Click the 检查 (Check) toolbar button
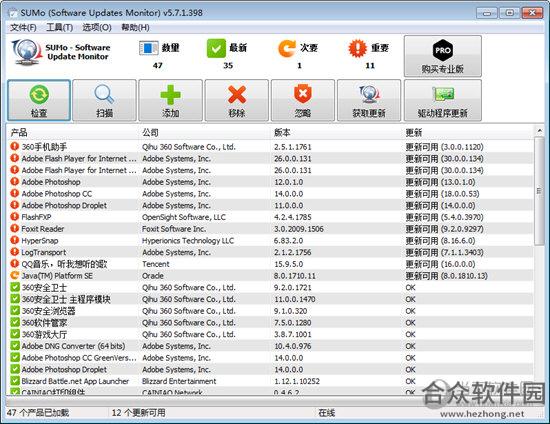 pyautogui.click(x=39, y=100)
